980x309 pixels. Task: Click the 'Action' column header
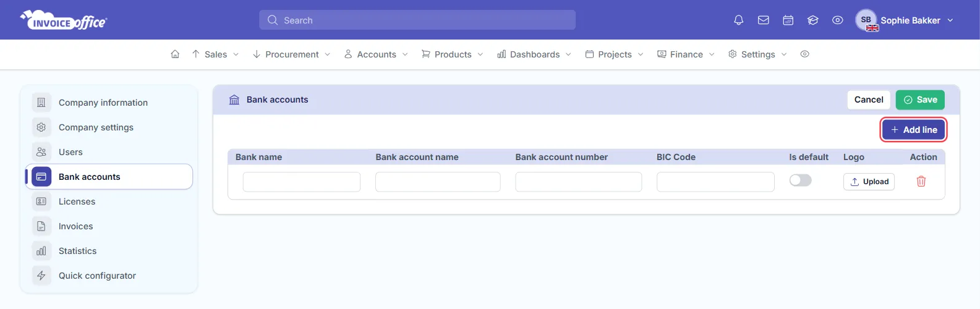point(924,157)
